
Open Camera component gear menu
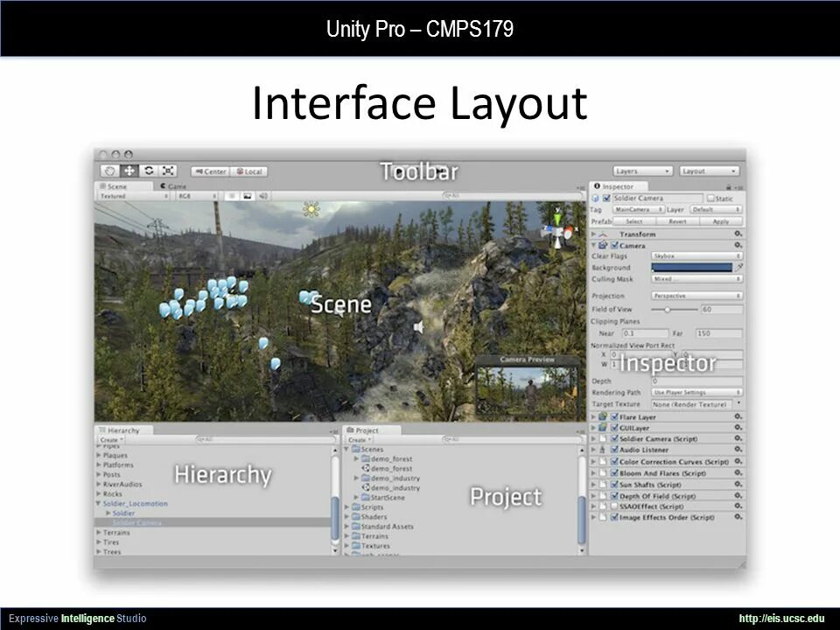coord(738,245)
